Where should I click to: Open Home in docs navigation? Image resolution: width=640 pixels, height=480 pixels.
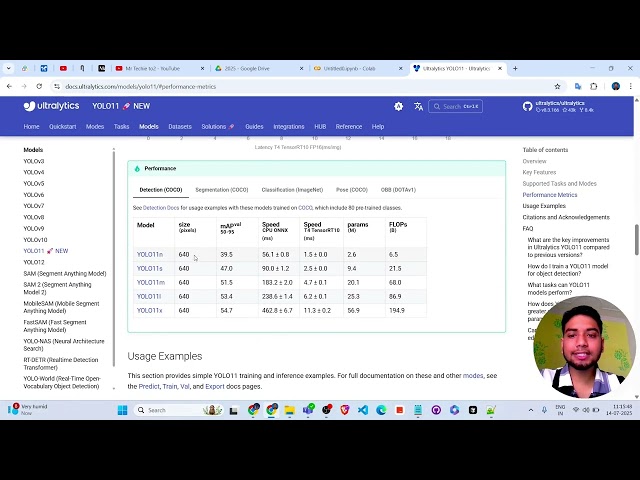point(31,127)
